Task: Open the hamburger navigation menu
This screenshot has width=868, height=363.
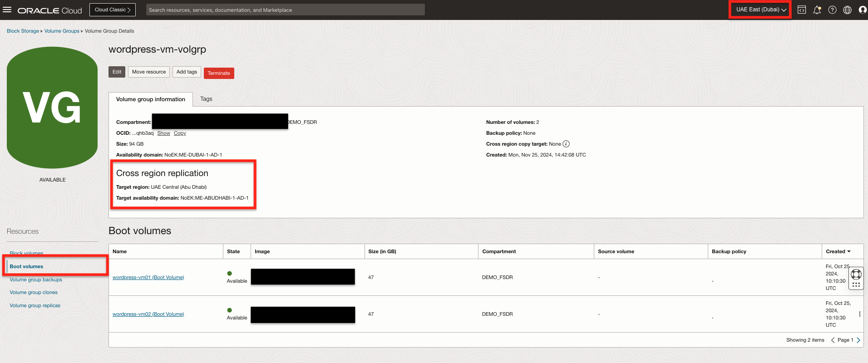Action: pos(7,10)
